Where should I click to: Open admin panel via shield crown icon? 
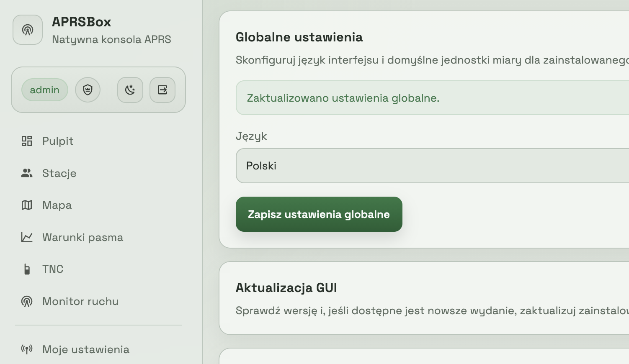pos(88,90)
